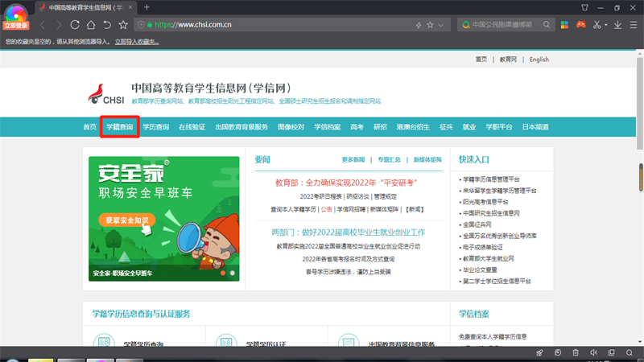Click the undo/restore closed tab icon
Screen dimensions: 644x362
click(107, 25)
